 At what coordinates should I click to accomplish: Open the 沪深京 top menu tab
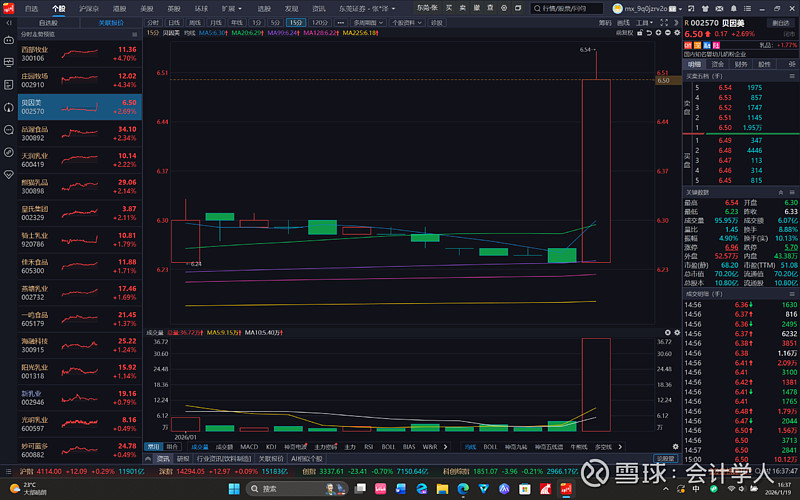click(88, 8)
